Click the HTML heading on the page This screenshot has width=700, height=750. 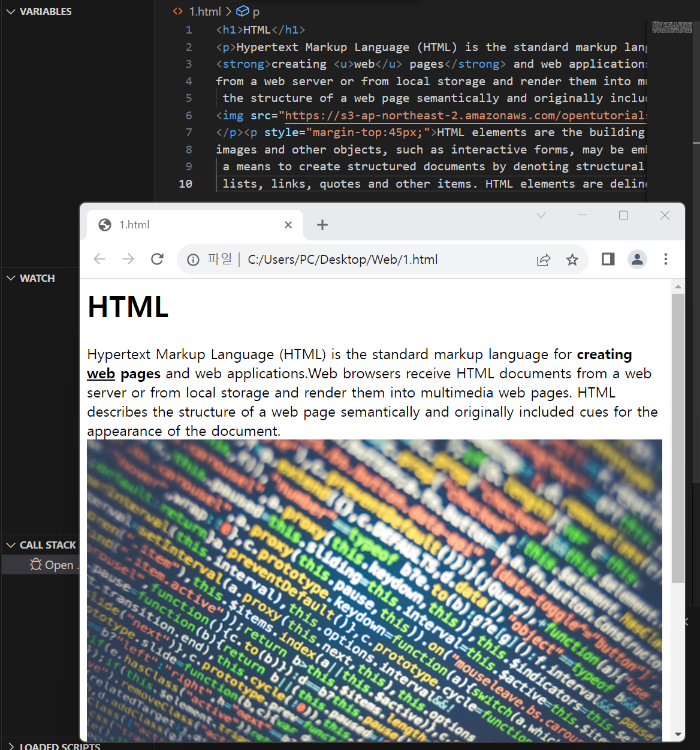click(x=128, y=307)
